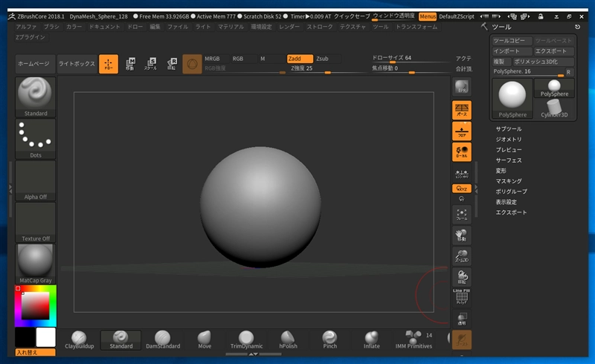Toggle the Transparency button
The width and height of the screenshot is (595, 364).
pos(461,319)
